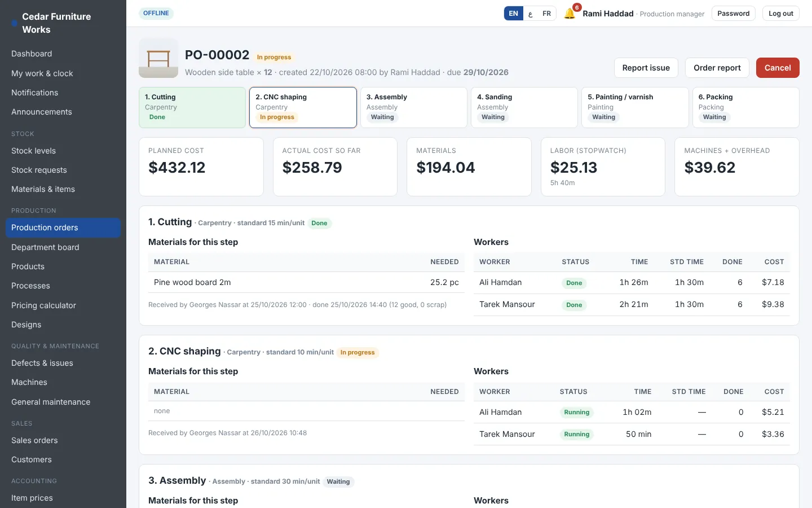The width and height of the screenshot is (812, 508).
Task: Go to General maintenance
Action: (63, 402)
